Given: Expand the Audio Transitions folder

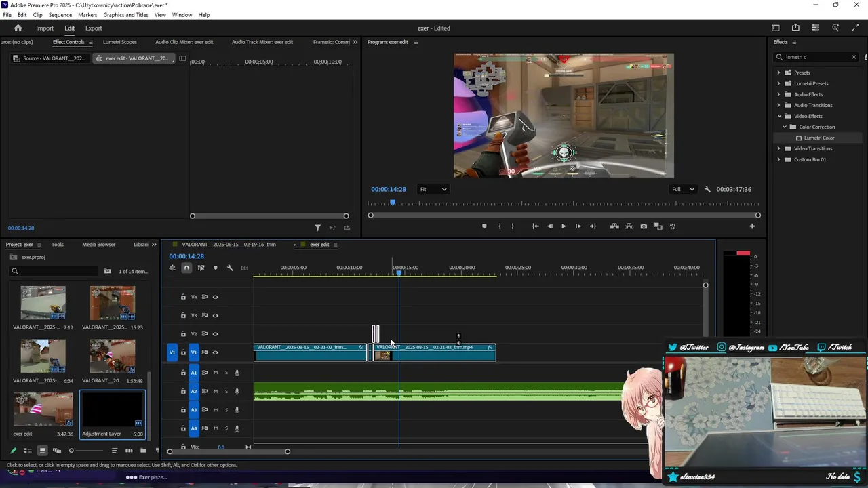Looking at the screenshot, I should coord(778,105).
